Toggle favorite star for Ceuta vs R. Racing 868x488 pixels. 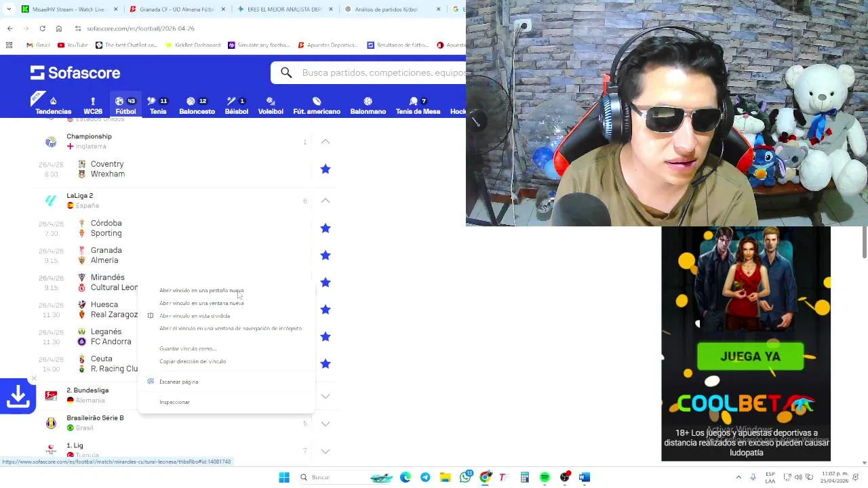click(325, 364)
